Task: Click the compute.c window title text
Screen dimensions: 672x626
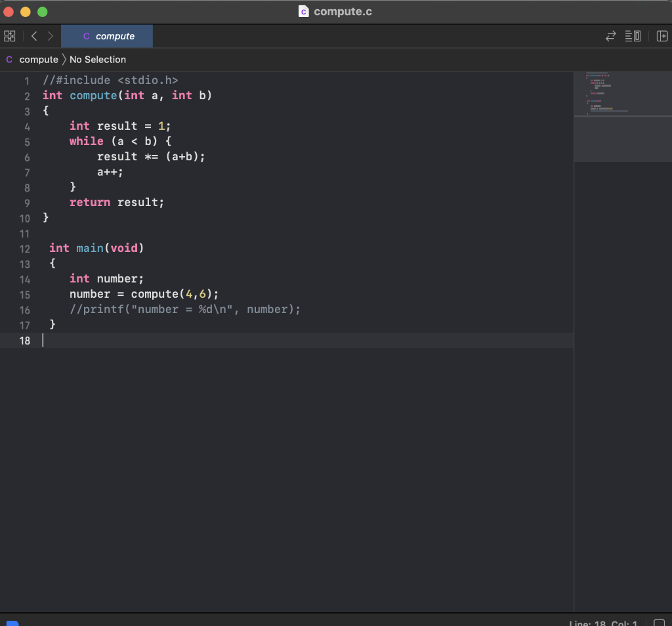Action: click(x=343, y=11)
